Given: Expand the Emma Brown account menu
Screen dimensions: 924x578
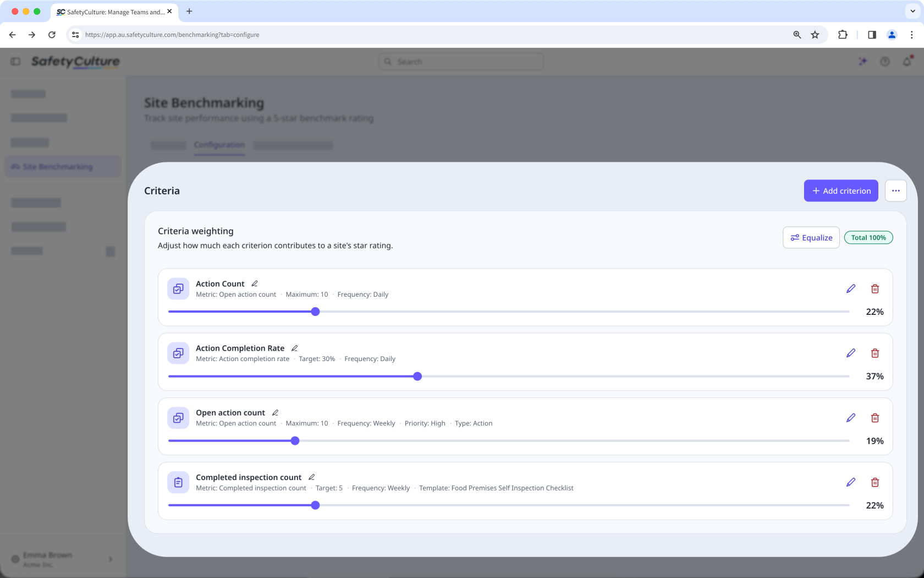Looking at the screenshot, I should tap(63, 559).
